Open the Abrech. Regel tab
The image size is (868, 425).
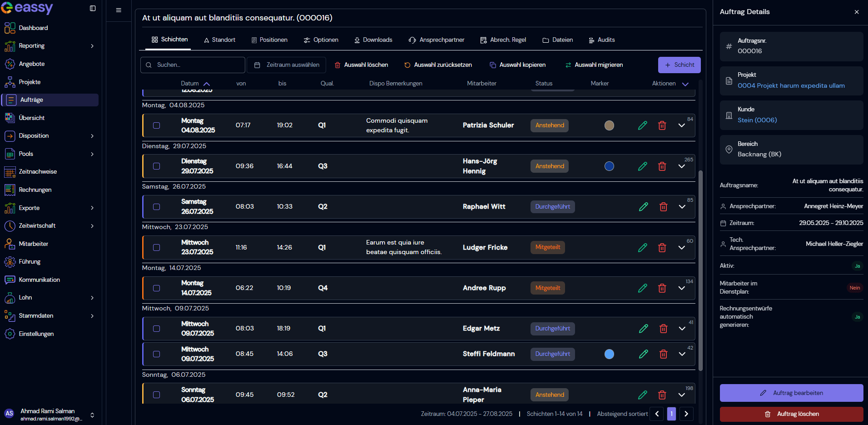[x=503, y=40]
